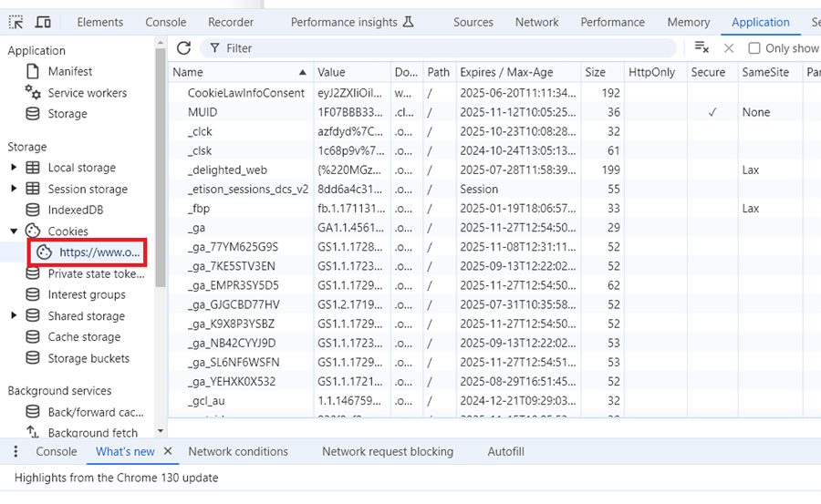Expand the Session storage tree node
821x504 pixels.
click(14, 189)
